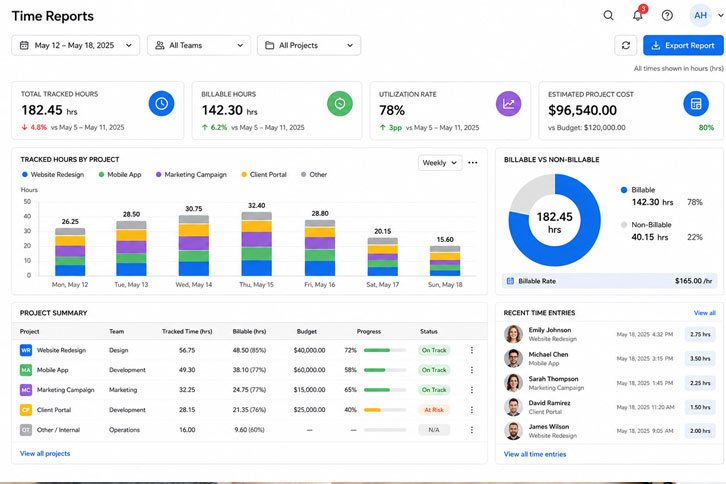Click the 3.50 hrs entry badge
The height and width of the screenshot is (484, 726).
tap(700, 358)
